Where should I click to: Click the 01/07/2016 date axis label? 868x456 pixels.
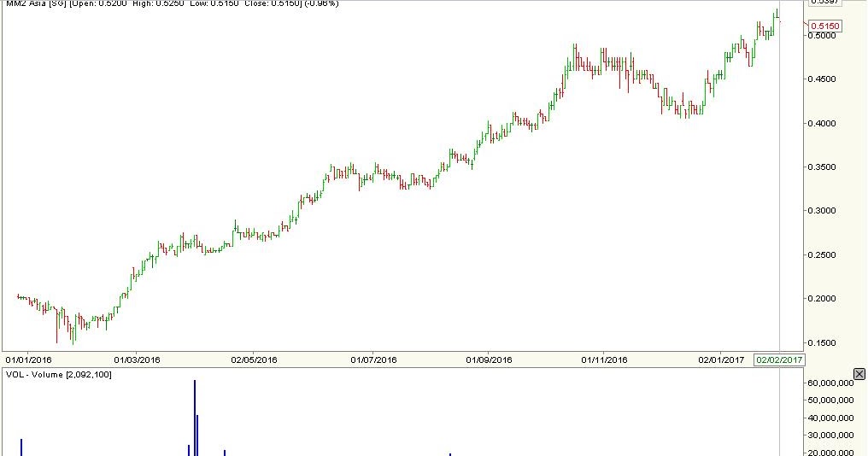pyautogui.click(x=373, y=360)
